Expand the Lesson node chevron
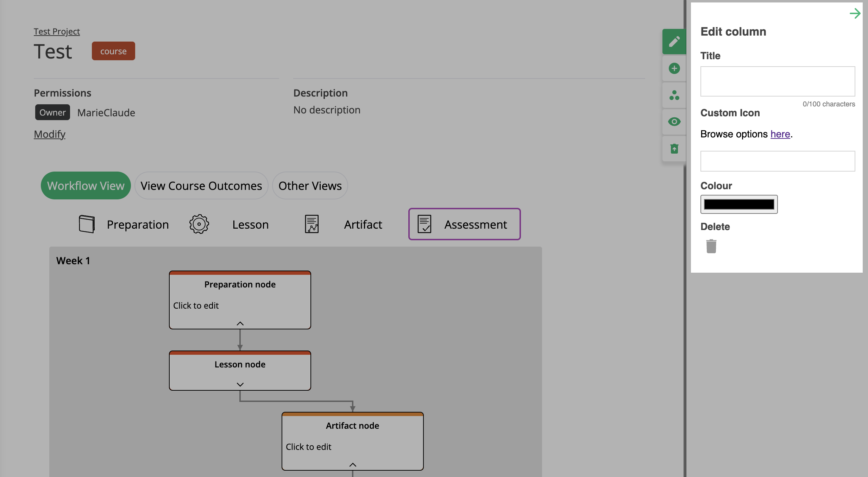 (x=240, y=384)
